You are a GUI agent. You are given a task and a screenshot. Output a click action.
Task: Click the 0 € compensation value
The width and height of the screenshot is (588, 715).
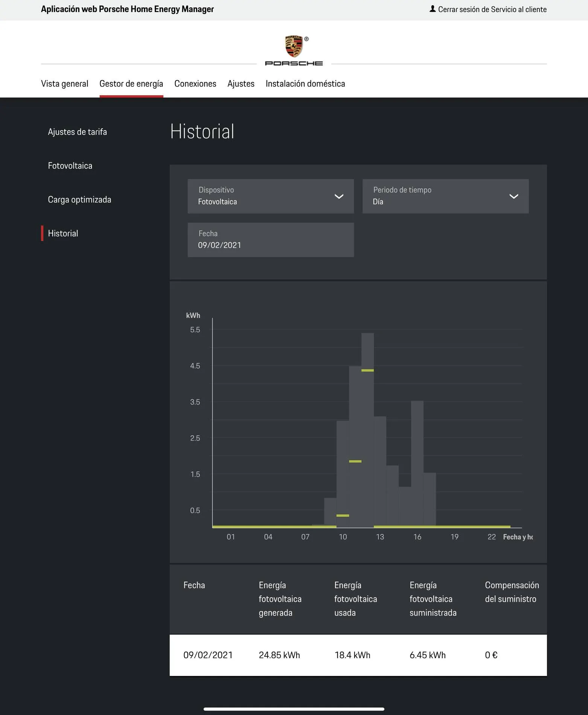[x=491, y=655]
